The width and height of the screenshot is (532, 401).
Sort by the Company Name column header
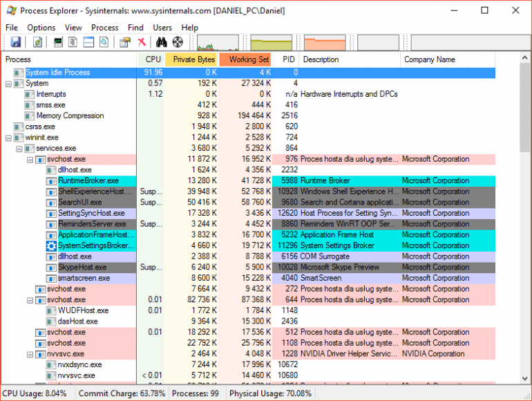coord(448,59)
